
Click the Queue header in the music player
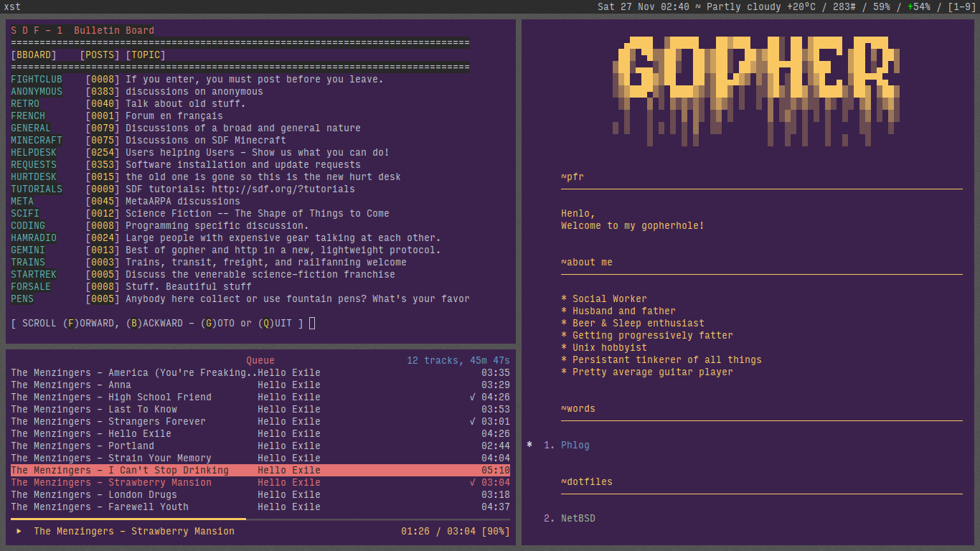tap(260, 361)
